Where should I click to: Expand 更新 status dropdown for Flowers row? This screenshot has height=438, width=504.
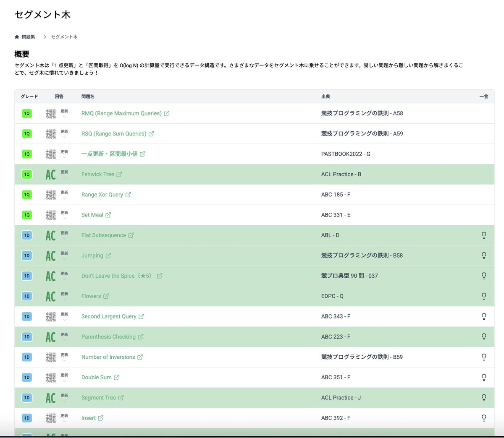point(64,296)
